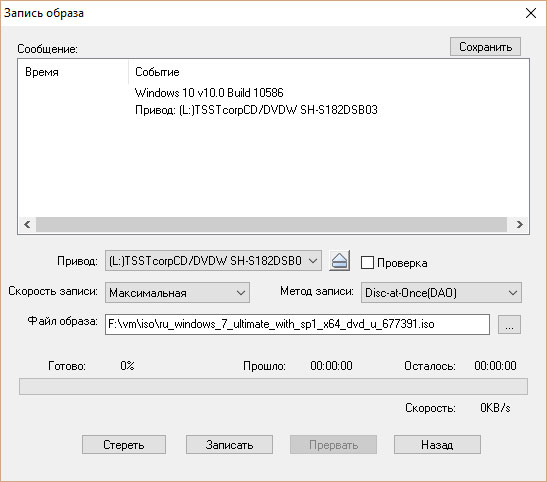Viewport: 547px width, 482px height.
Task: Click the drive eject icon
Action: click(339, 261)
